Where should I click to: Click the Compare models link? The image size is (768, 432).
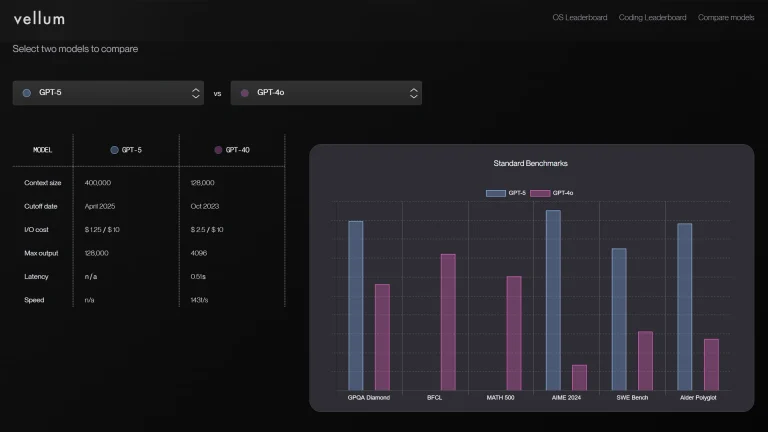(726, 18)
